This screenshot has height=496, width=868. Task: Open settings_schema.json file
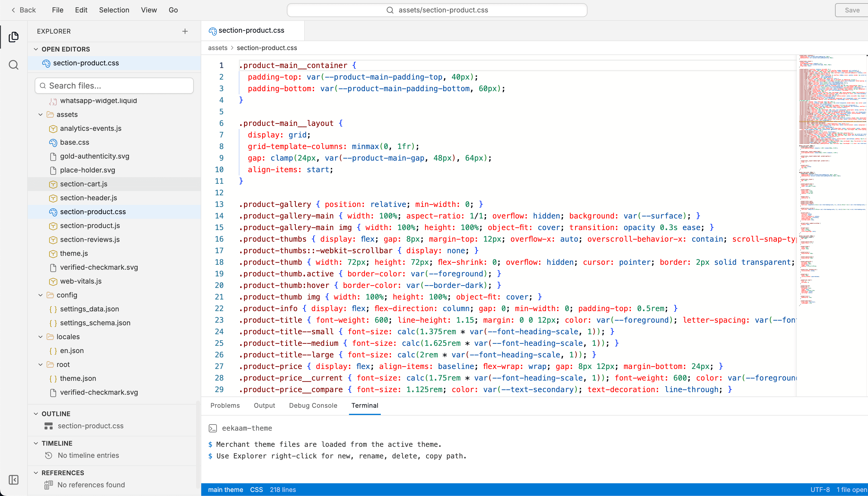114,323
